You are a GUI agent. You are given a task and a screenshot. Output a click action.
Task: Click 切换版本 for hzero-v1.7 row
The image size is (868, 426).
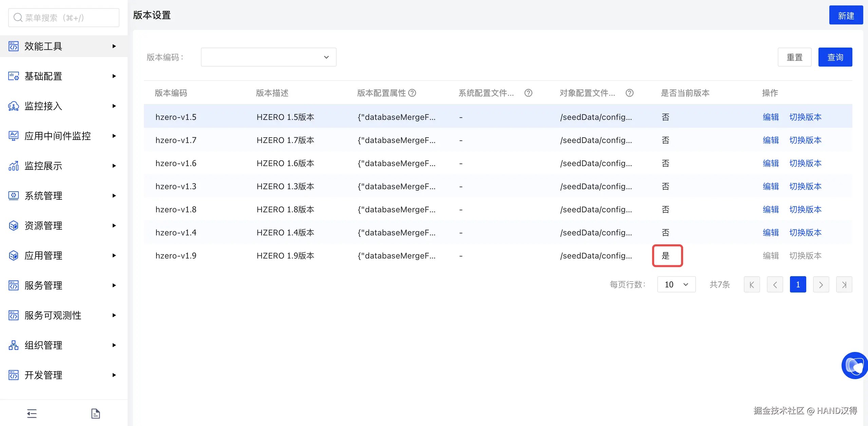(x=805, y=140)
